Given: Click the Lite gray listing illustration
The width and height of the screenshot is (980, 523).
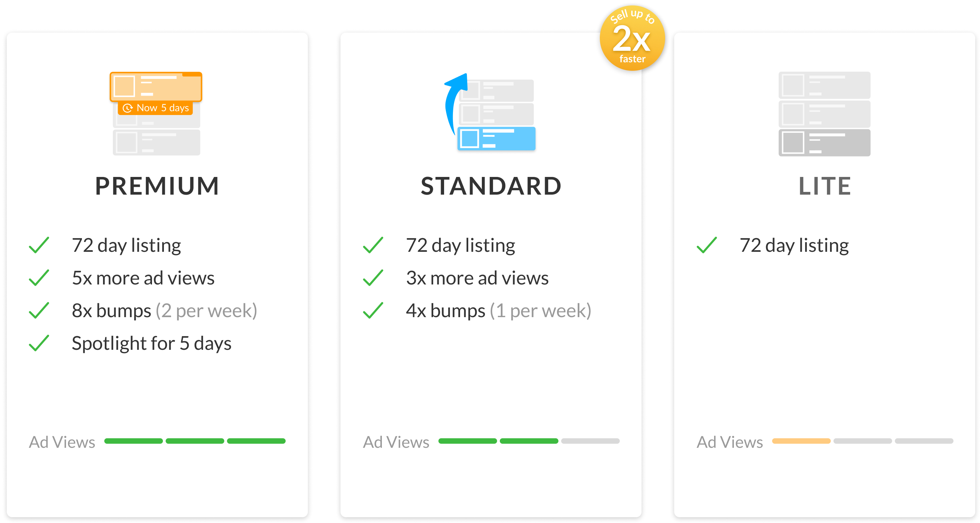Looking at the screenshot, I should click(824, 114).
